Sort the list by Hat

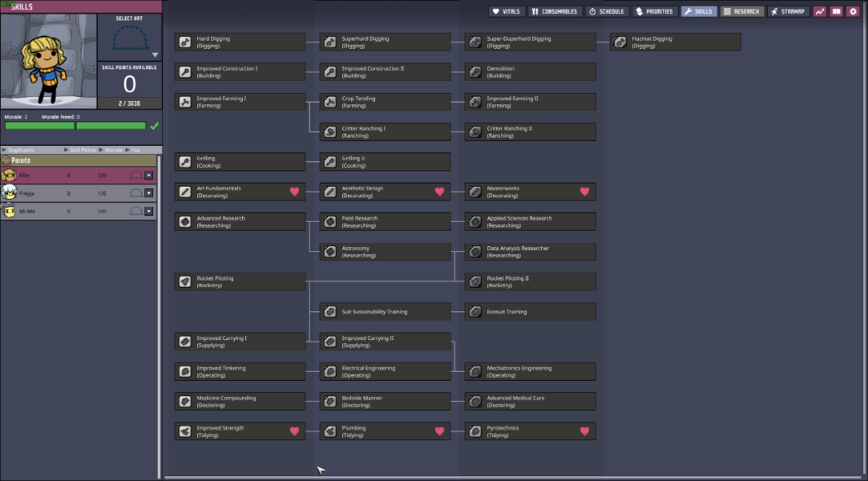point(133,150)
